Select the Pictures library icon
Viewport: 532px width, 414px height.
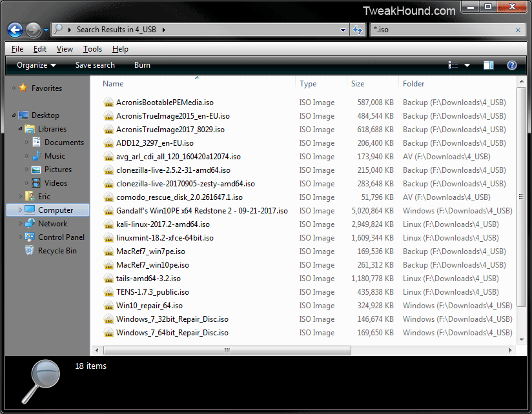coord(36,170)
